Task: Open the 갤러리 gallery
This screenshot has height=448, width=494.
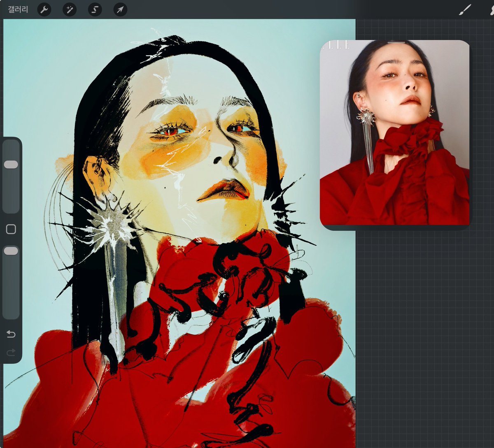Action: pyautogui.click(x=18, y=9)
